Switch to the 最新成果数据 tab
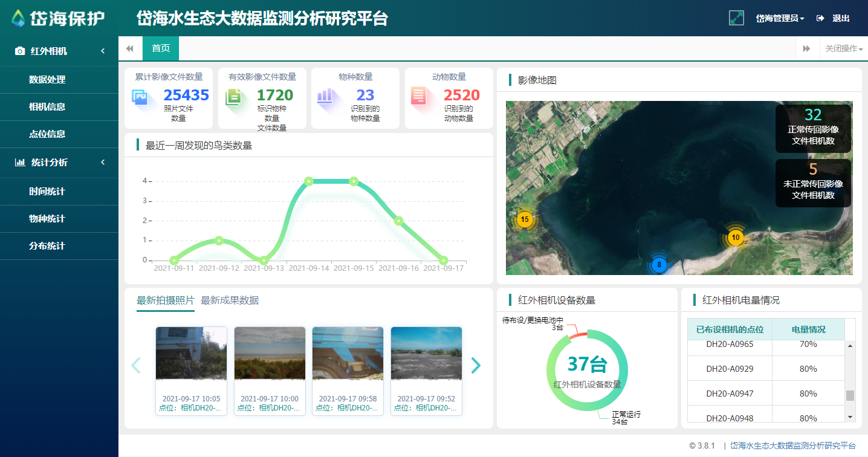This screenshot has width=868, height=457. (230, 300)
